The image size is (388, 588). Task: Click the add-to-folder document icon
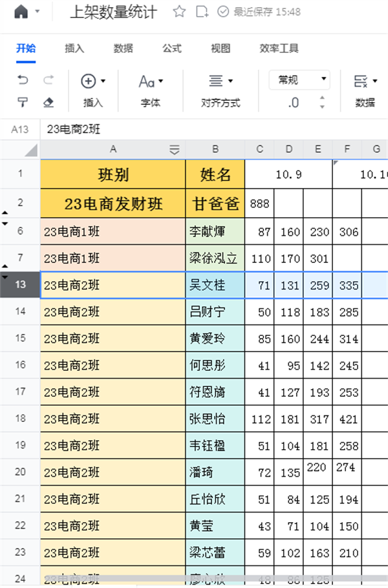click(x=202, y=12)
